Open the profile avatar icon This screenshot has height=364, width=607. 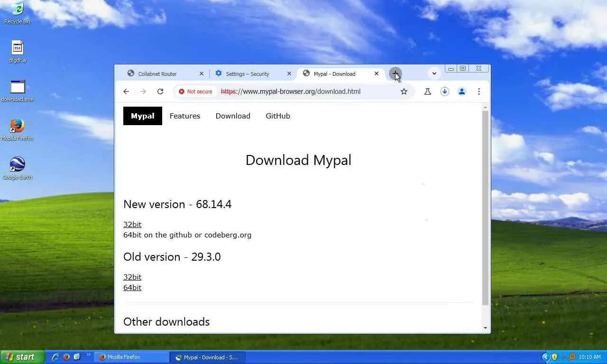[462, 91]
